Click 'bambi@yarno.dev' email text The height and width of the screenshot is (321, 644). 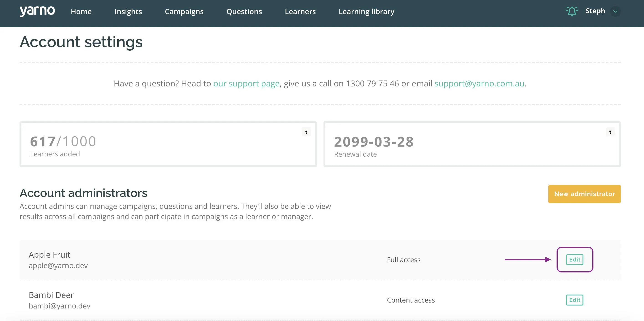[x=59, y=306]
